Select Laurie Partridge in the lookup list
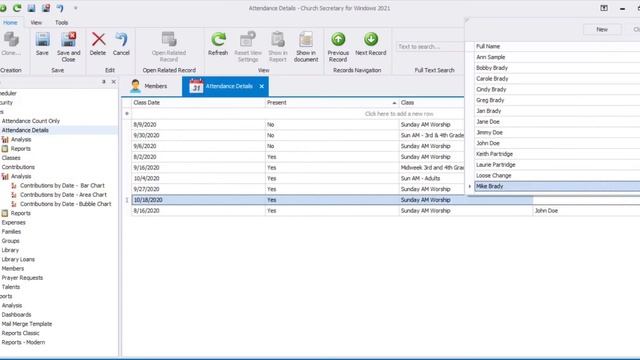Image resolution: width=640 pixels, height=360 pixels. click(557, 164)
